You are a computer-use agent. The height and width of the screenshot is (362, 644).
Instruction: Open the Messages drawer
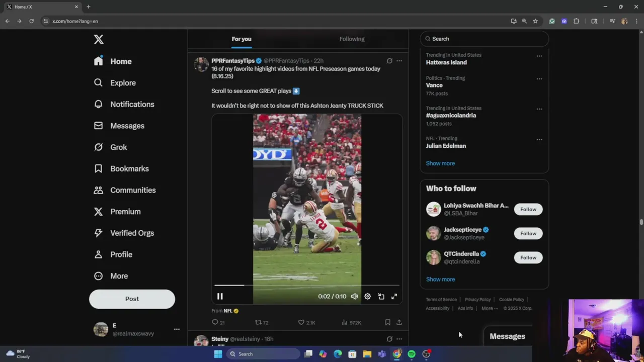point(507,336)
